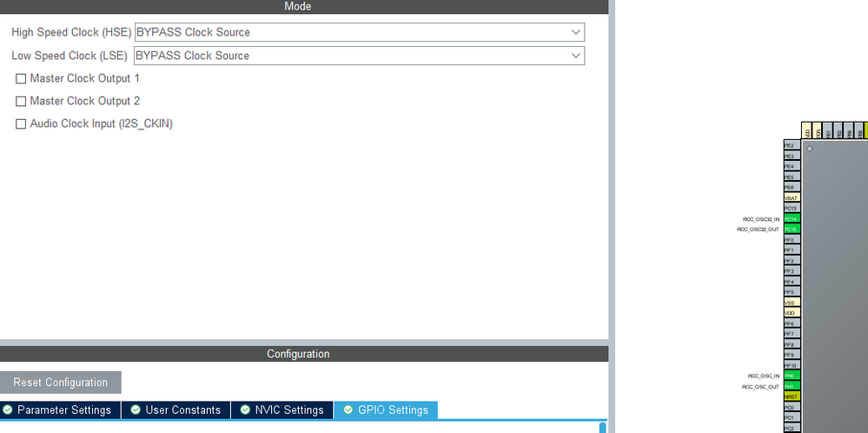The image size is (868, 433).
Task: Select the yellow NRST pin
Action: pos(792,396)
